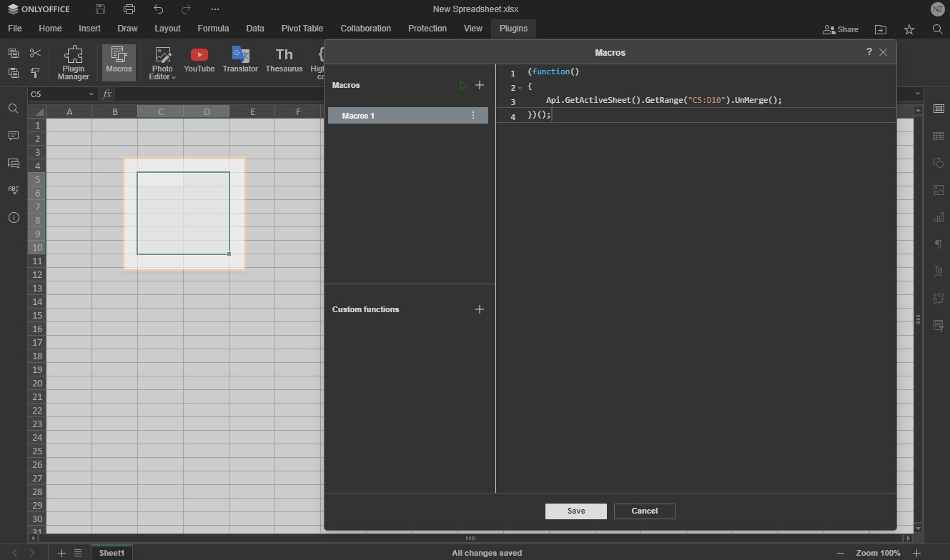
Task: Switch to the Collaboration tab
Action: 366,29
